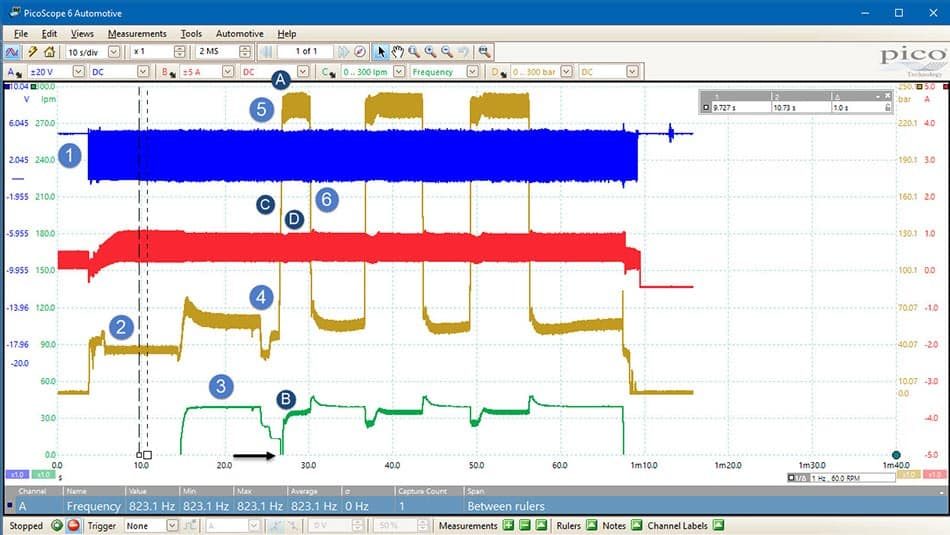Toggle Channel Labels display
The width and height of the screenshot is (950, 535).
[718, 525]
